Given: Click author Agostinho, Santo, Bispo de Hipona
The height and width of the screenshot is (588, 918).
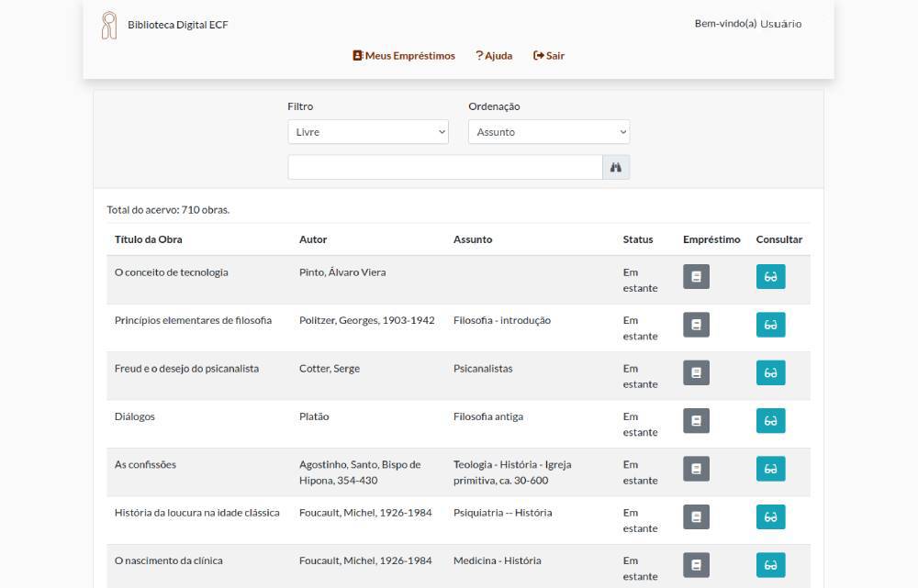Looking at the screenshot, I should pyautogui.click(x=360, y=472).
